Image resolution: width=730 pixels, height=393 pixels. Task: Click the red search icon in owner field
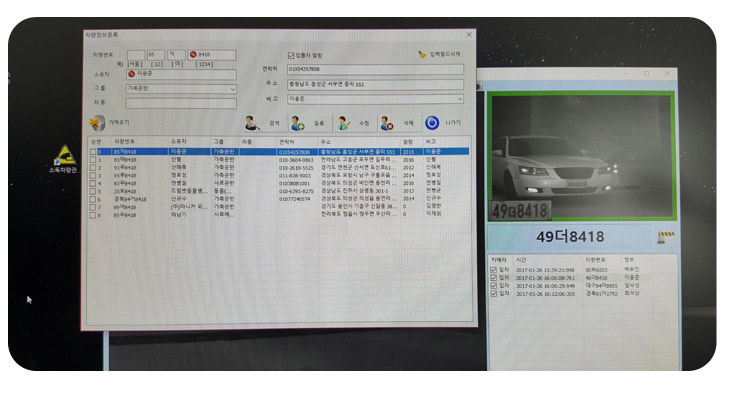pos(131,74)
